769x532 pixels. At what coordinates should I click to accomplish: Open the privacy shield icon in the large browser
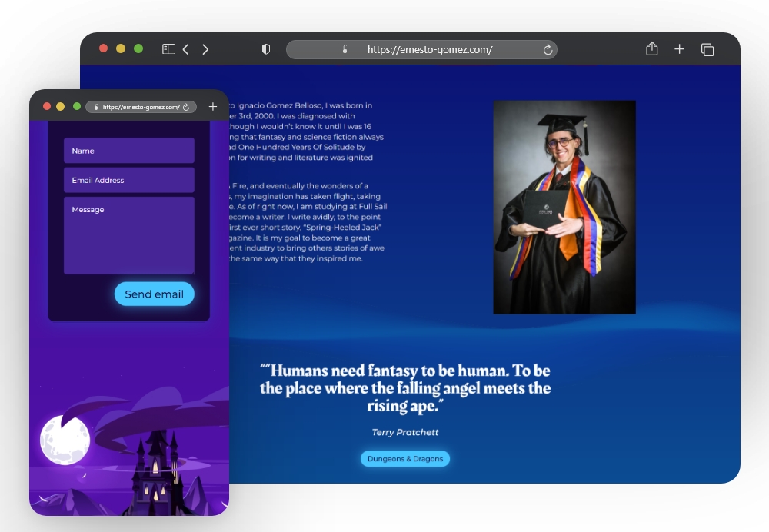pos(266,49)
